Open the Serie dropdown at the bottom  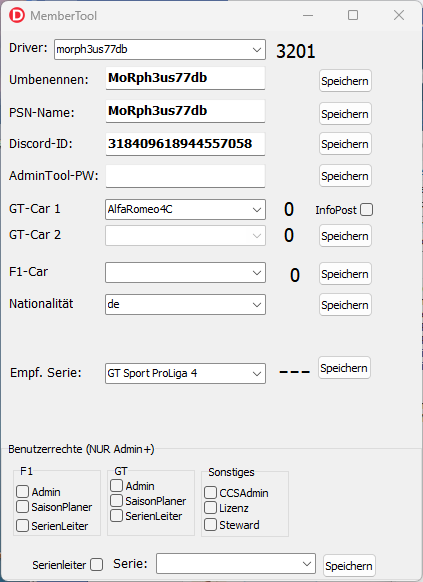pos(236,563)
